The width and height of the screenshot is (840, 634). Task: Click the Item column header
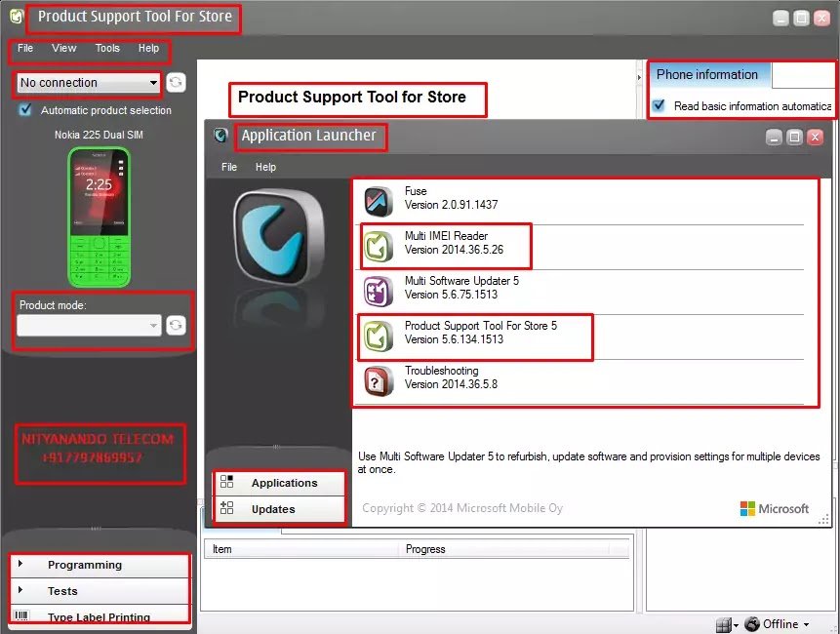(x=301, y=549)
